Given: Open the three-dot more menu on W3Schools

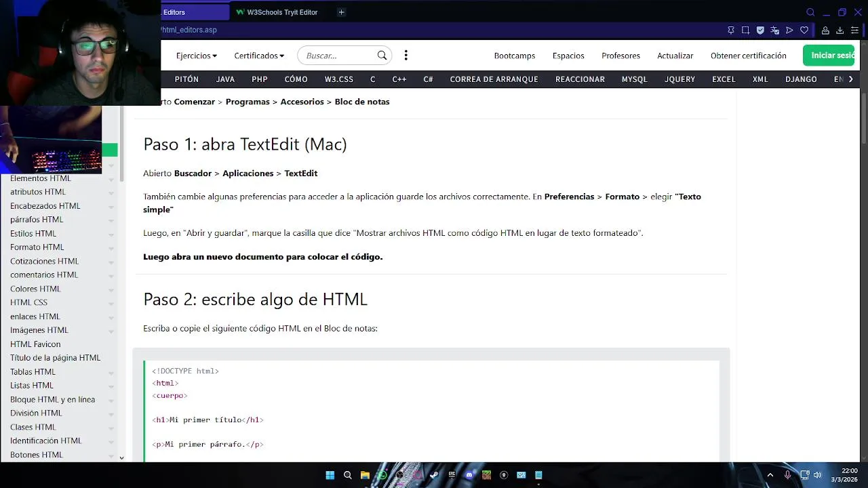Looking at the screenshot, I should pyautogui.click(x=406, y=56).
